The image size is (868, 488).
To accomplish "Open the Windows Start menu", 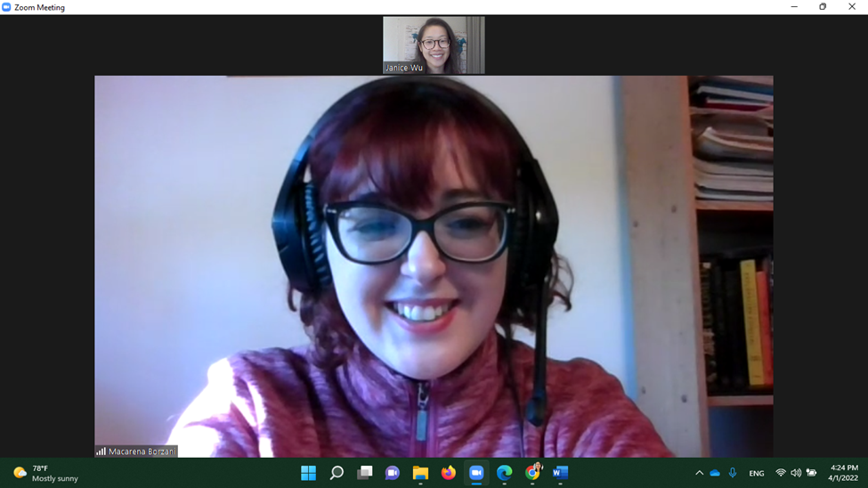I will 308,473.
